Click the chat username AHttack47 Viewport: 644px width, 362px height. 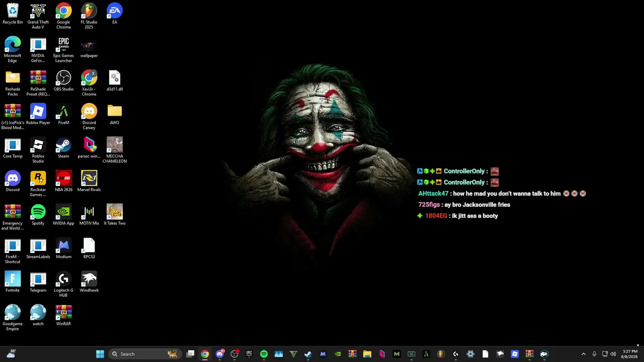tap(433, 194)
